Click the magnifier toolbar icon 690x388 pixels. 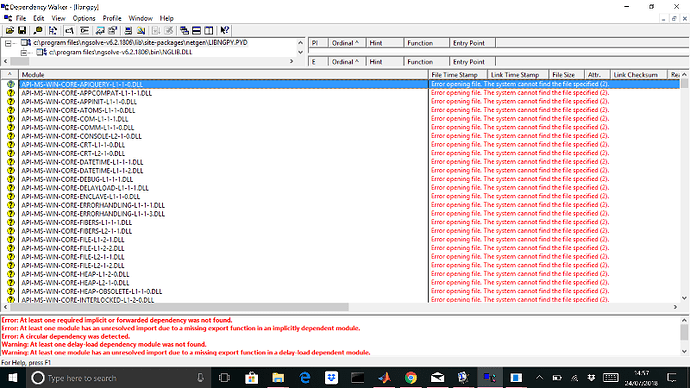coord(38,30)
